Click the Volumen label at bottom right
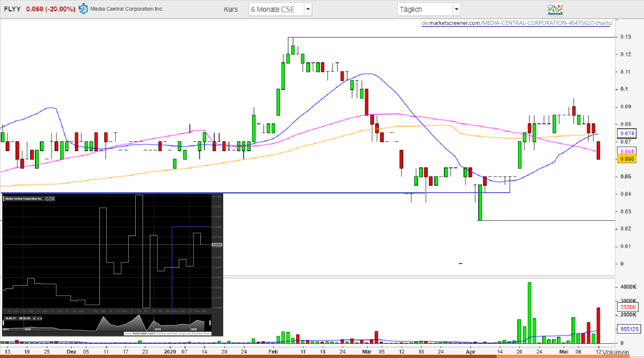Viewport: 644px width, 358px height. tap(615, 353)
